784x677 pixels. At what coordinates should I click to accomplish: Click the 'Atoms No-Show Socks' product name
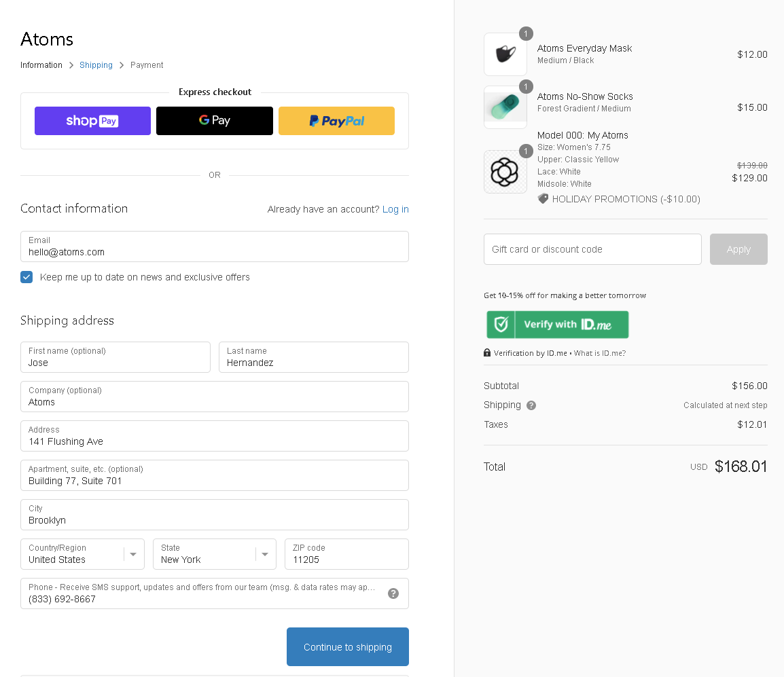point(585,96)
